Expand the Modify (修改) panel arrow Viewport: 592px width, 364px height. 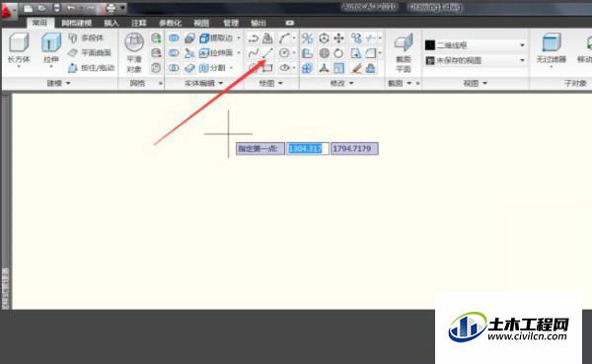pyautogui.click(x=351, y=83)
